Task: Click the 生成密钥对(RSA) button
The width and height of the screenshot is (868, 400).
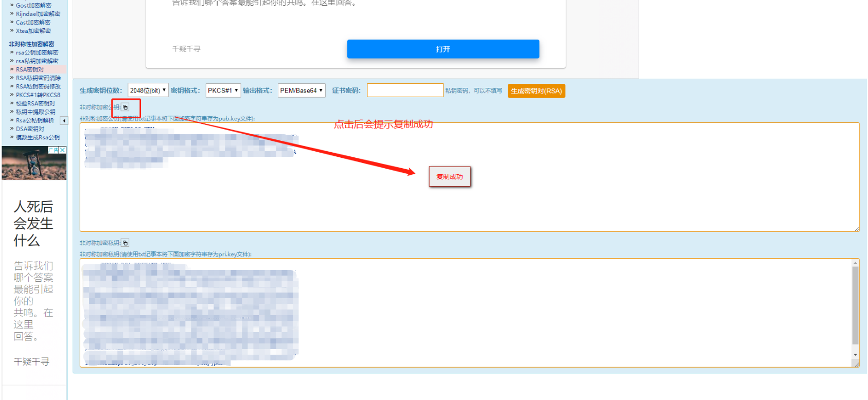Action: [536, 91]
